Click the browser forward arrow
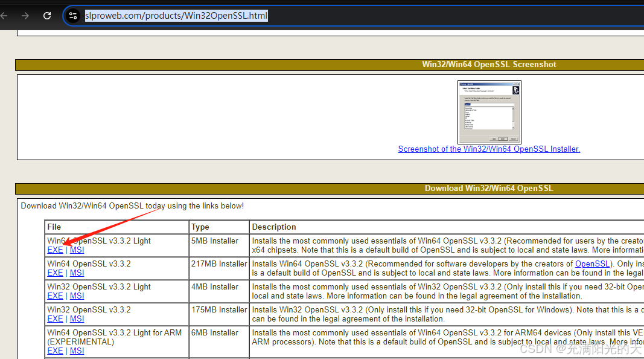This screenshot has width=644, height=359. (25, 16)
